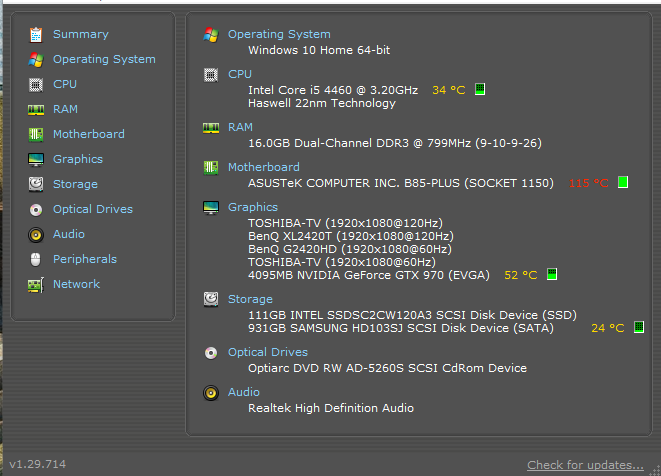Viewport: 661px width, 476px height.
Task: Click the RAM stick icon in sidebar
Action: pos(36,110)
